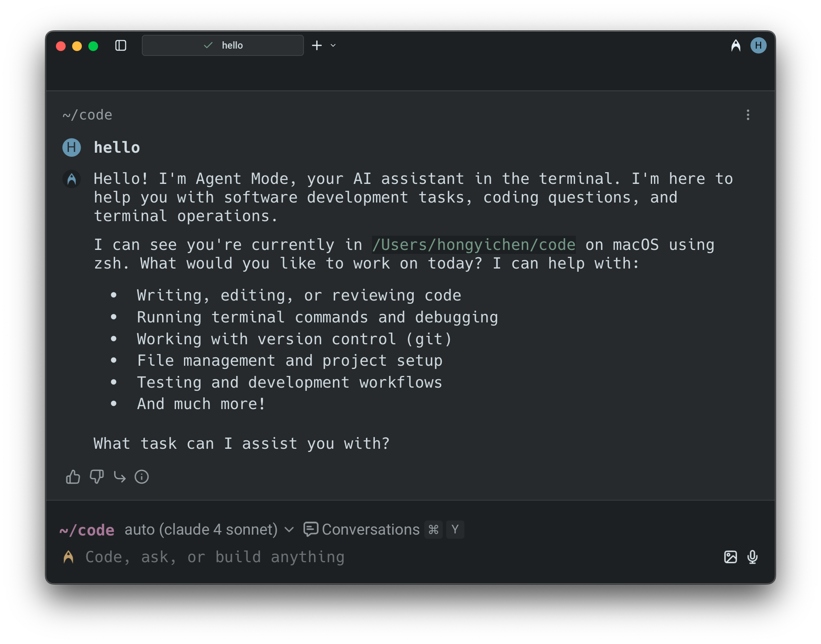Click the thumbs up feedback icon

[73, 477]
